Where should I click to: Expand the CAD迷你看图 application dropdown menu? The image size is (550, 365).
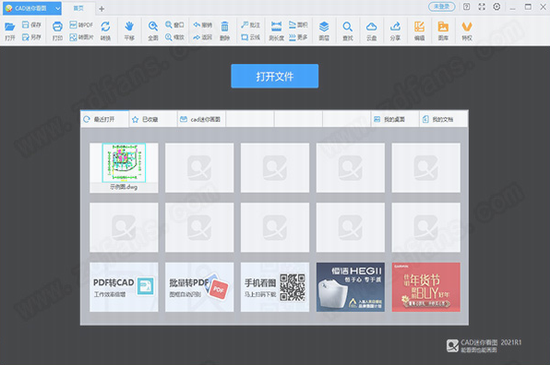pyautogui.click(x=58, y=8)
